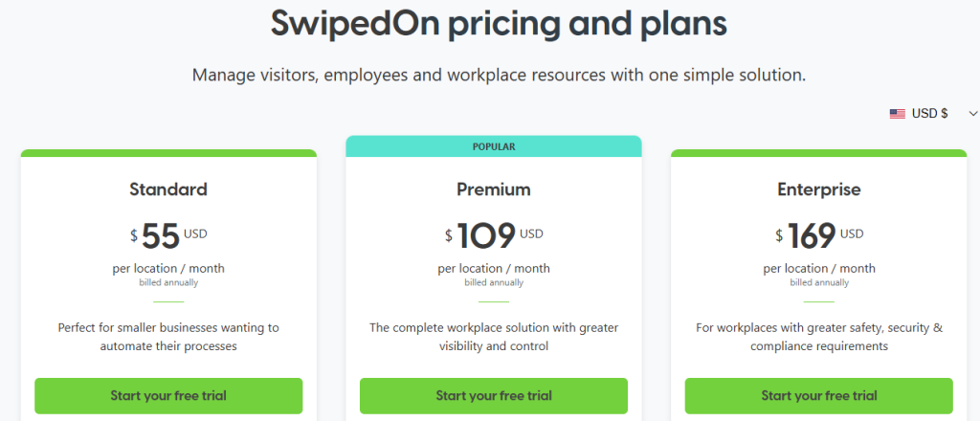The height and width of the screenshot is (421, 980).
Task: Click the Standard plan title
Action: (x=168, y=188)
